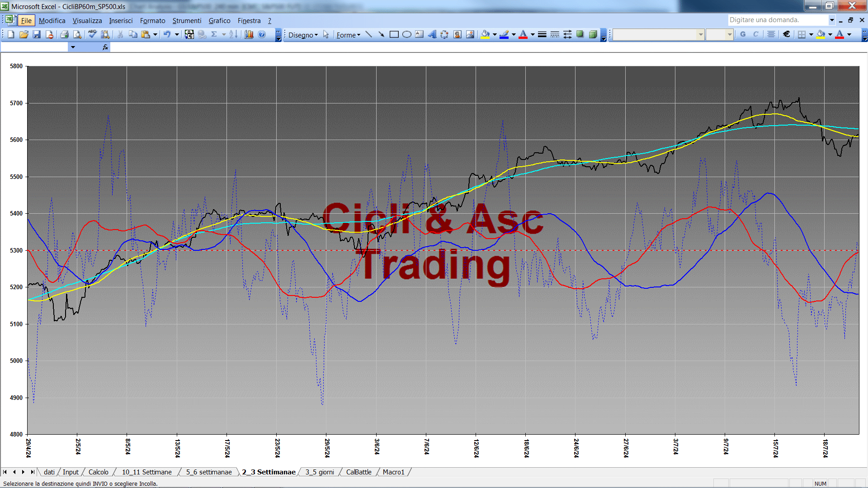The height and width of the screenshot is (488, 868).
Task: Insert Clip Art icon
Action: (x=458, y=34)
